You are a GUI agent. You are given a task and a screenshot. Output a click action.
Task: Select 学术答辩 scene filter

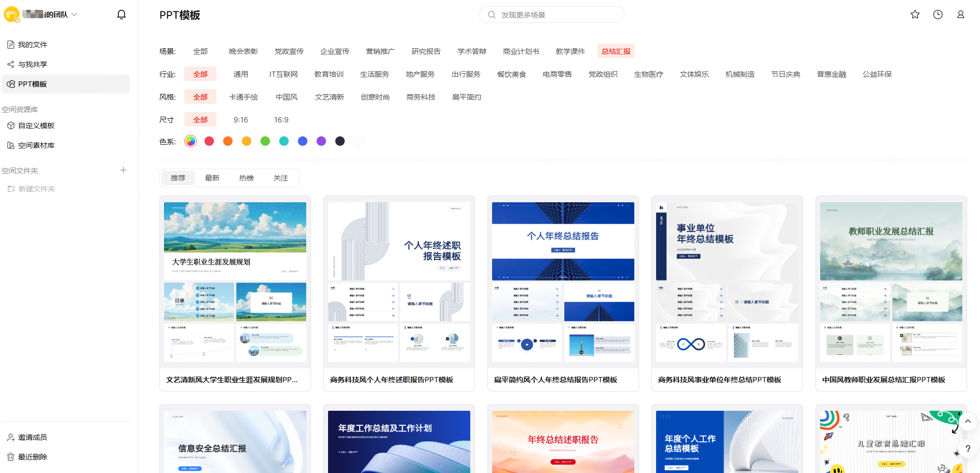tap(472, 51)
